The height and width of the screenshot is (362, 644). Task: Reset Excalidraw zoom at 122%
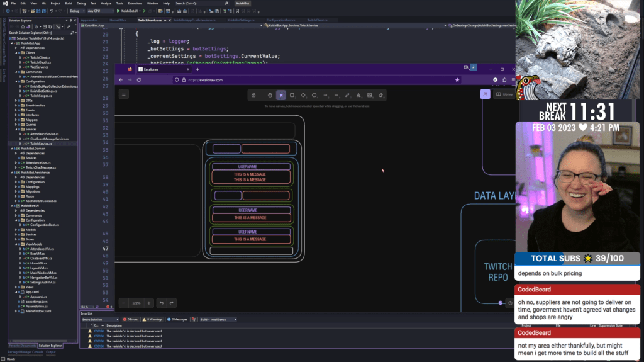pyautogui.click(x=136, y=303)
